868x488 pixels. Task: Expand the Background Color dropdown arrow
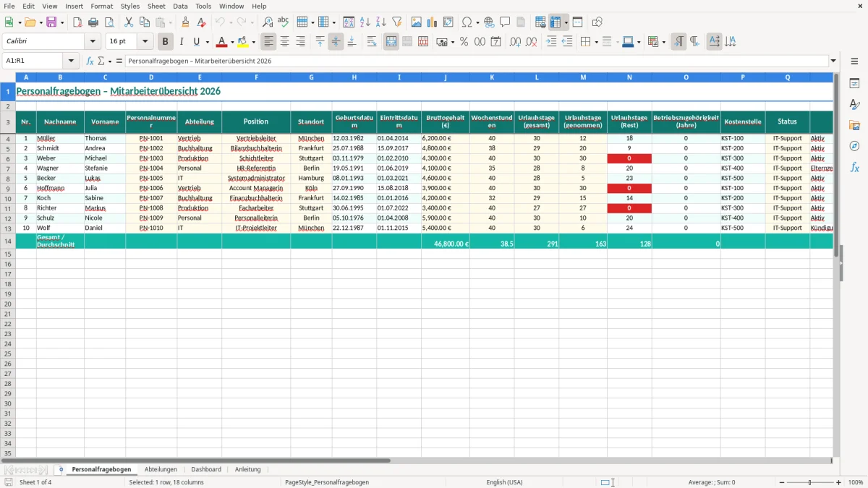click(253, 42)
